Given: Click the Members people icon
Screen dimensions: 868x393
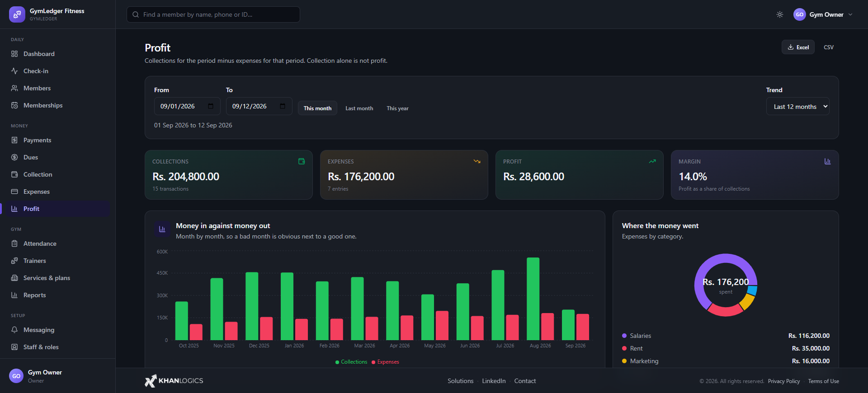Looking at the screenshot, I should pos(14,88).
